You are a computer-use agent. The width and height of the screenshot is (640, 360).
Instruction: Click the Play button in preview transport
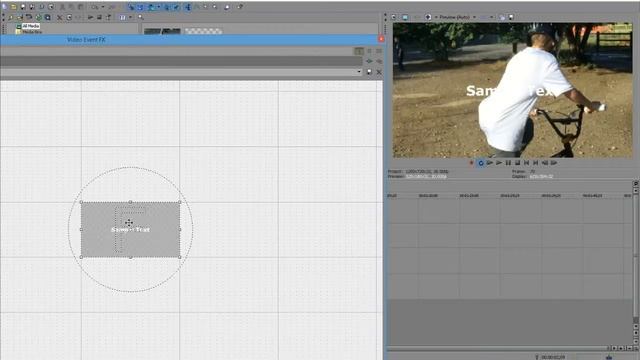point(499,163)
